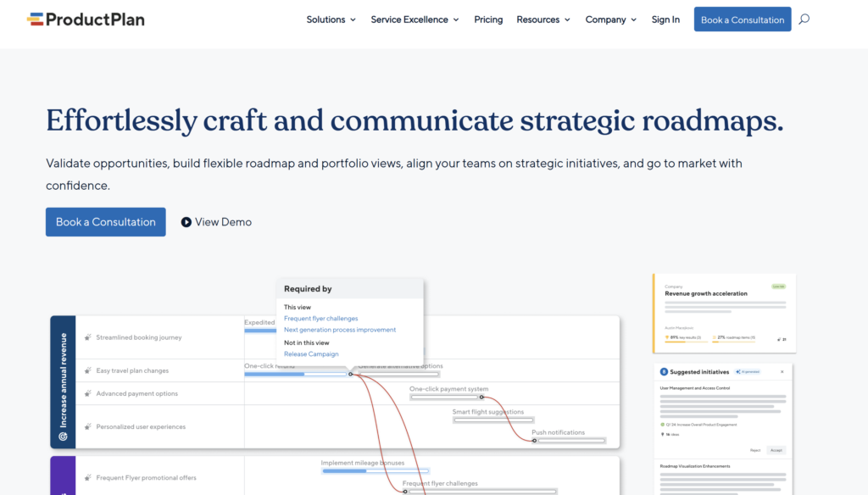Click the AI generated badge
The height and width of the screenshot is (495, 868).
pyautogui.click(x=750, y=371)
